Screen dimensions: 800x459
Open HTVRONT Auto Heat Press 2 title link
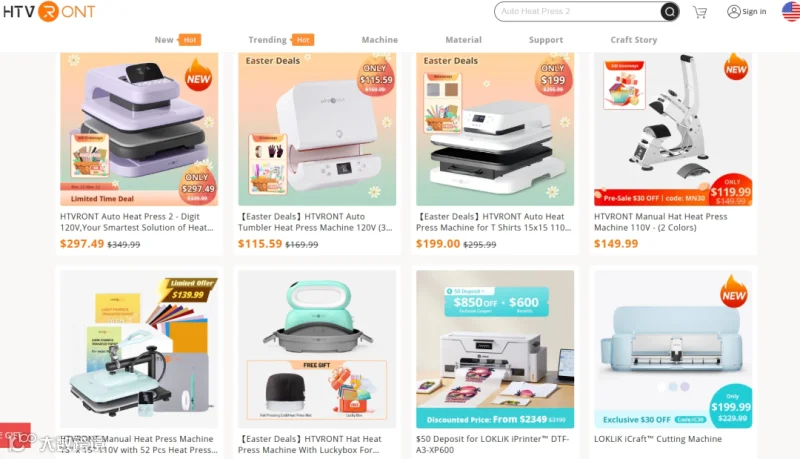(x=137, y=222)
